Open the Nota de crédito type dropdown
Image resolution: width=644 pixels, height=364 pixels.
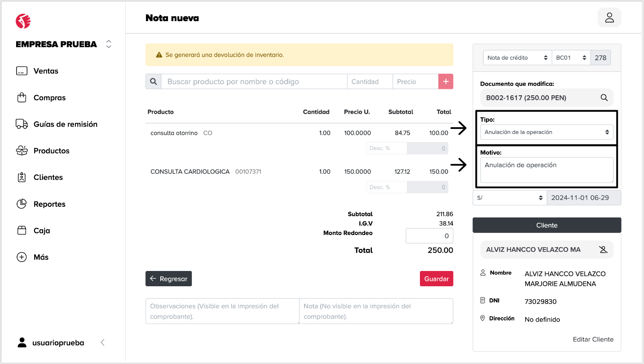pos(517,58)
